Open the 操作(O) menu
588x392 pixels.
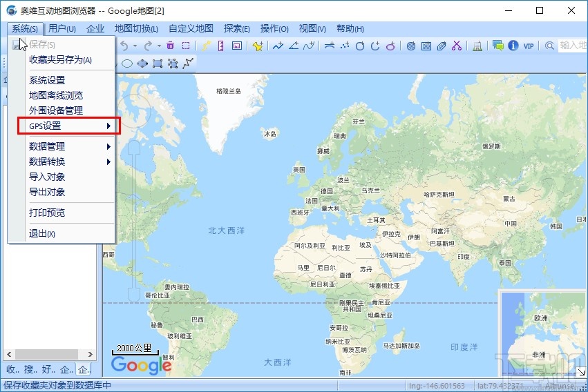(274, 29)
